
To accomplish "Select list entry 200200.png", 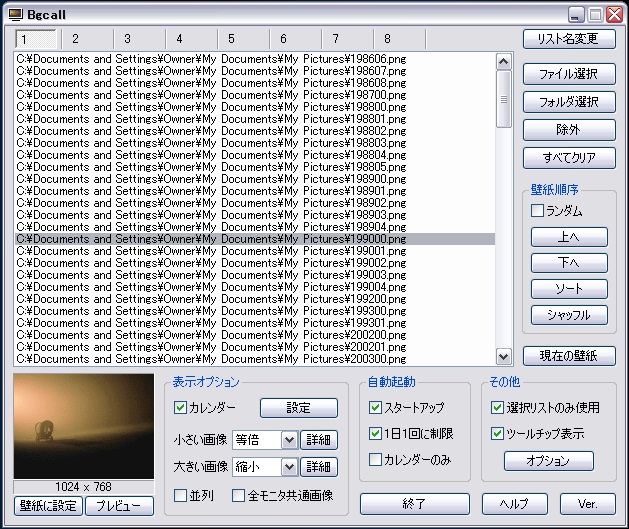I will click(255, 335).
